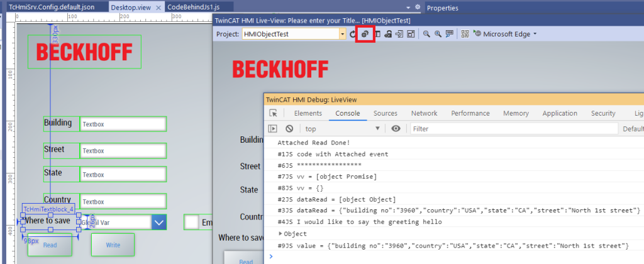The width and height of the screenshot is (644, 264).
Task: Click the eye icon for live expression
Action: tap(396, 129)
